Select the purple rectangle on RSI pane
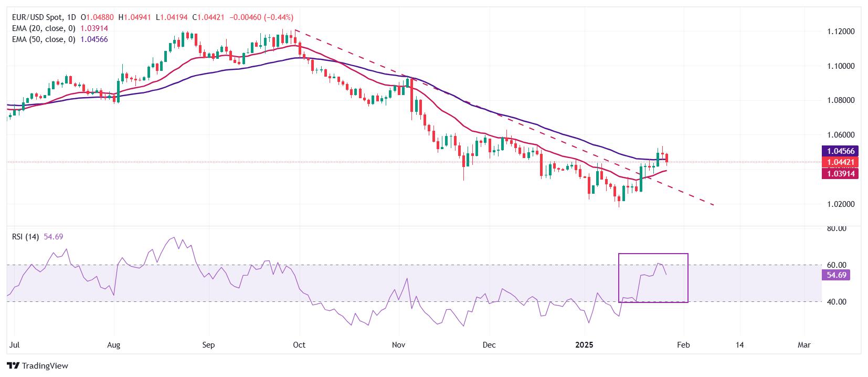The image size is (868, 377). pos(653,278)
